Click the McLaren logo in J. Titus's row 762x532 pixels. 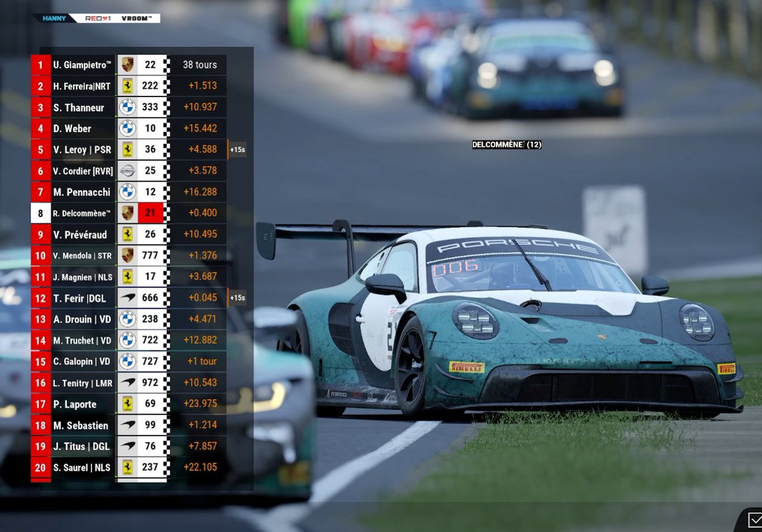pos(128,446)
